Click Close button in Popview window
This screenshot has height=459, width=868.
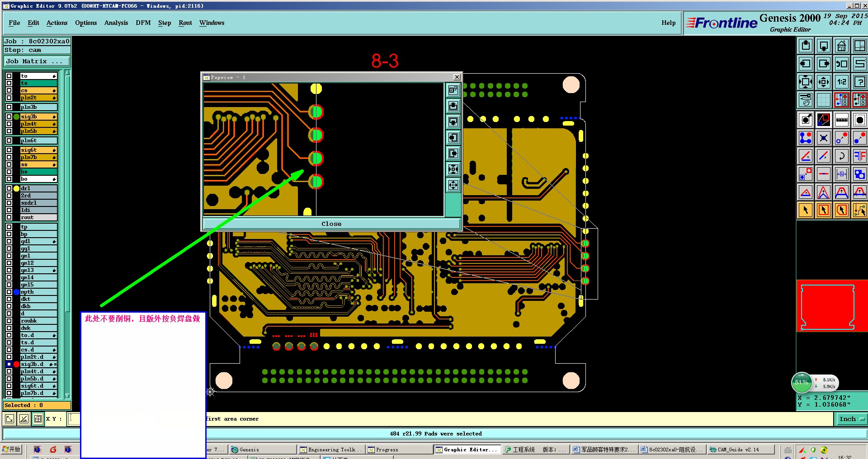(331, 224)
